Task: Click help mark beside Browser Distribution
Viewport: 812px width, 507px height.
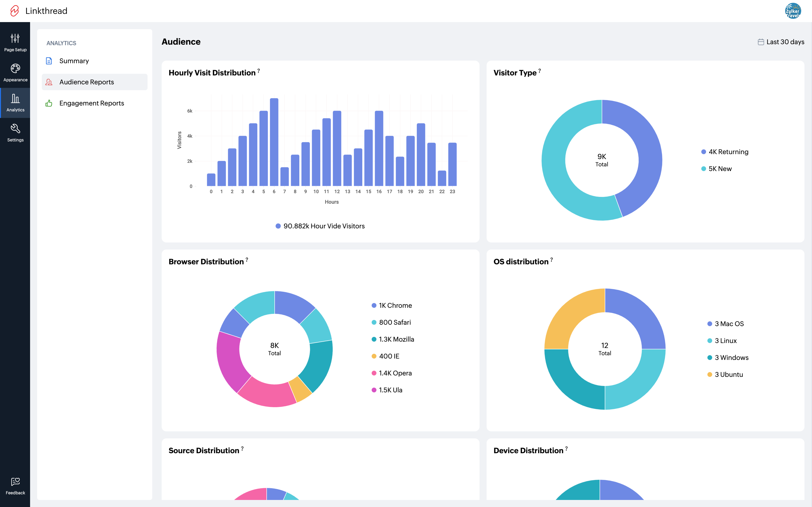Action: pyautogui.click(x=247, y=260)
